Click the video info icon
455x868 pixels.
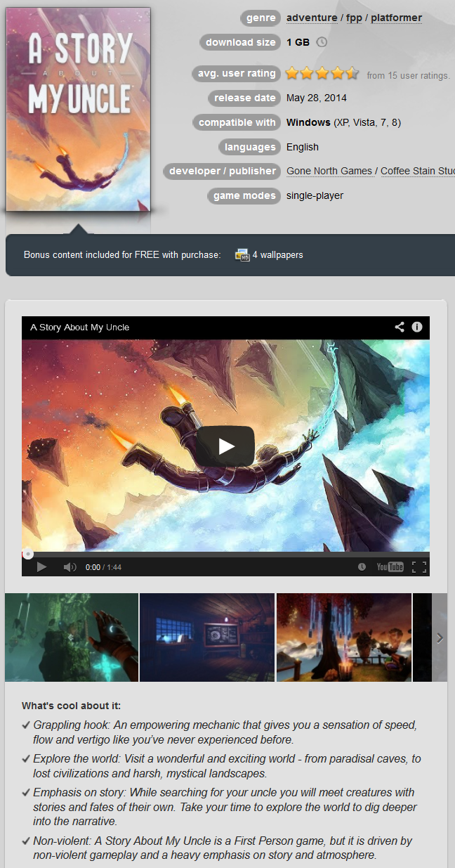(x=417, y=327)
